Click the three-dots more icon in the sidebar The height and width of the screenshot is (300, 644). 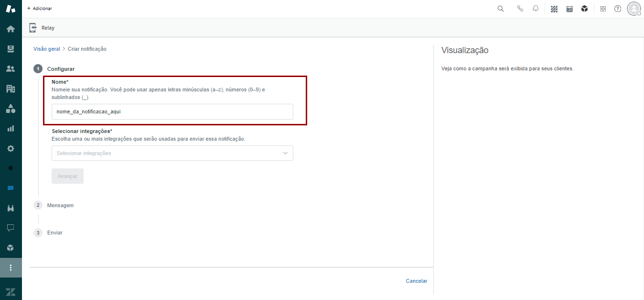11,267
